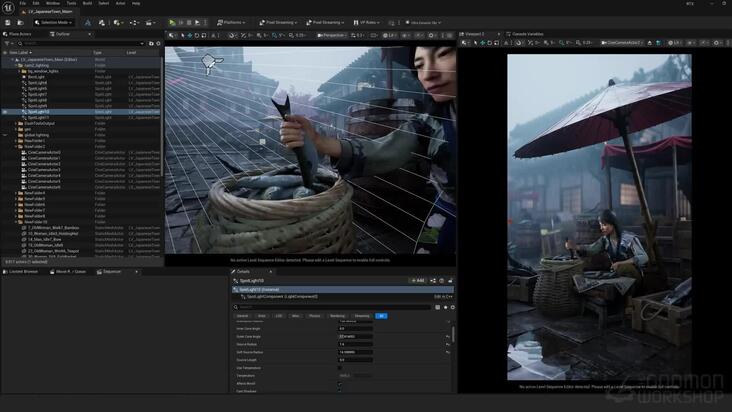Click the first Pixel Streaming button
This screenshot has height=412, width=732.
[x=277, y=22]
